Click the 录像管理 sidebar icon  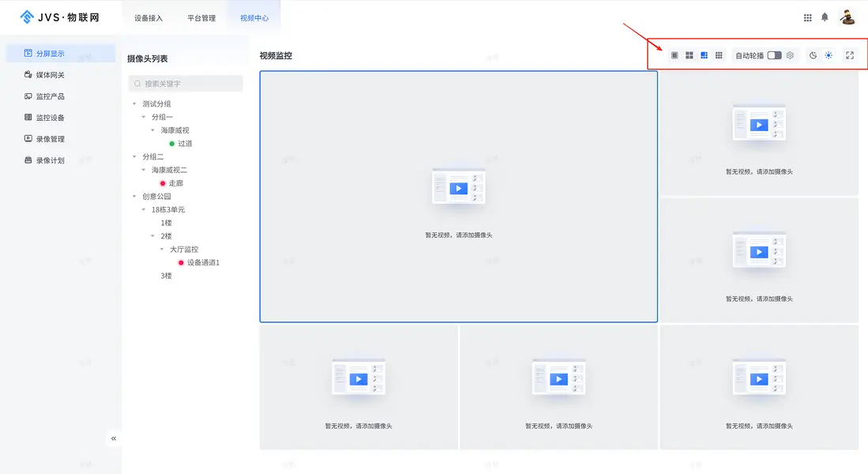click(28, 138)
